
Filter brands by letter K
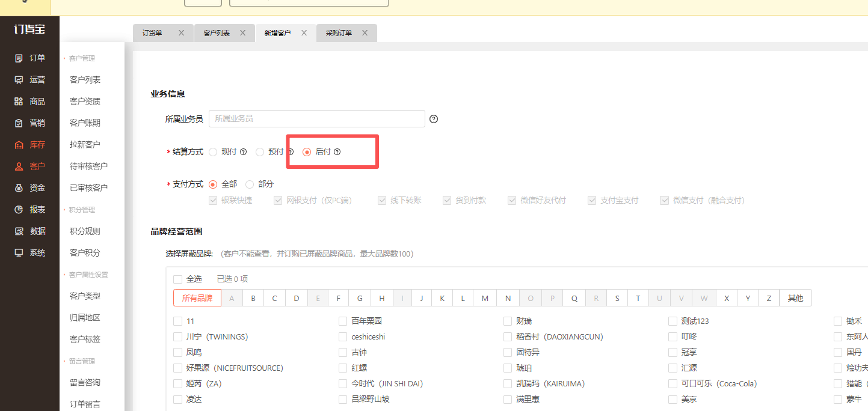pyautogui.click(x=442, y=298)
